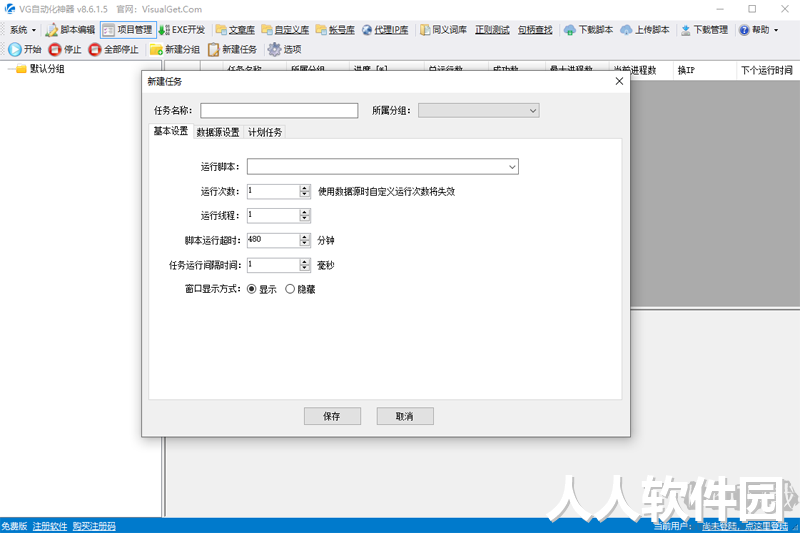Click the 下载脚本 cloud icon
This screenshot has height=533, width=800.
569,30
